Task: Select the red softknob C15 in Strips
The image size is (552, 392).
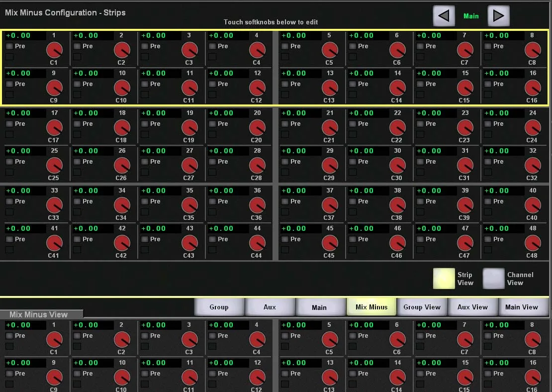Action: coord(465,88)
